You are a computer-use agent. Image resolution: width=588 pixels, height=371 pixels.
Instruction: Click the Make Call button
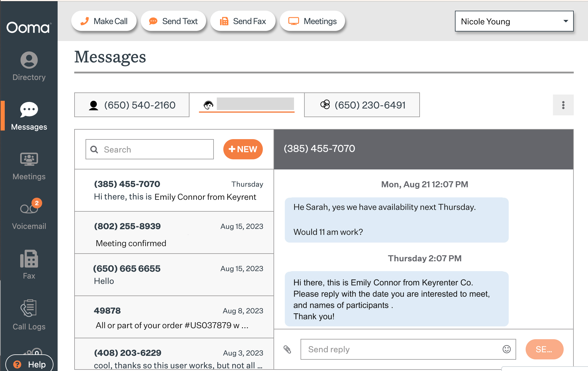(x=104, y=21)
